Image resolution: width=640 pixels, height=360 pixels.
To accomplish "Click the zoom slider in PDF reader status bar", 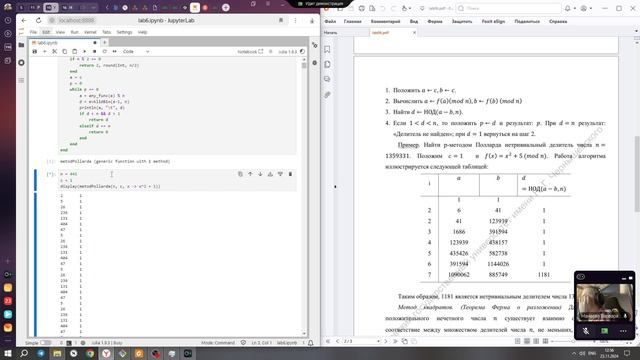I will point(573,341).
